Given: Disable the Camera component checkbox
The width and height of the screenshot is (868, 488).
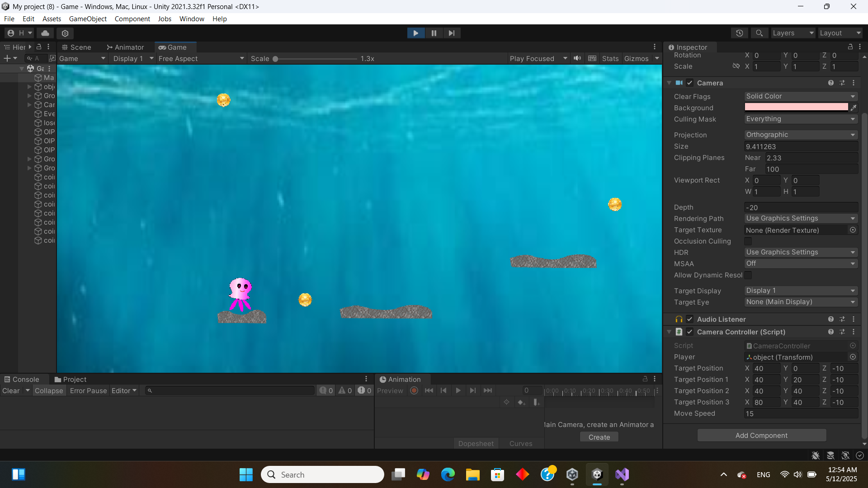Looking at the screenshot, I should coord(689,83).
